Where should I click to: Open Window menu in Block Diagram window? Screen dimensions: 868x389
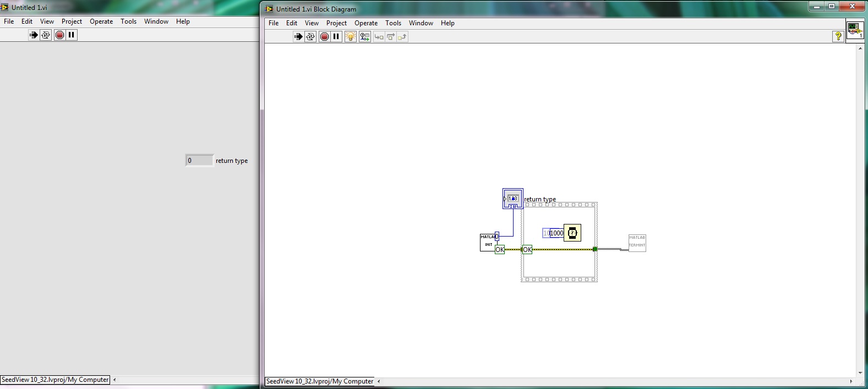[x=421, y=23]
